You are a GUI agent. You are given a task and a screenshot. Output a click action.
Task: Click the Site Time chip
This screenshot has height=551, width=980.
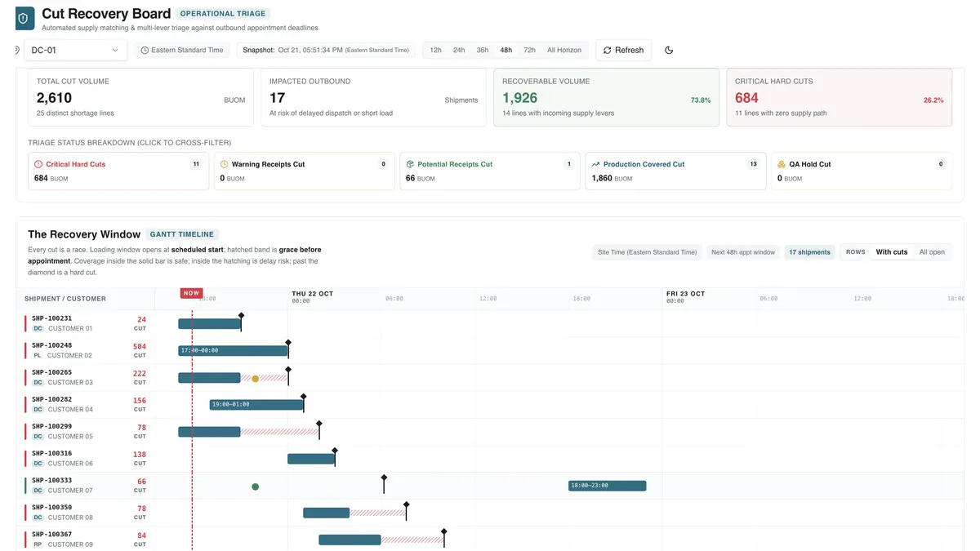click(x=647, y=252)
